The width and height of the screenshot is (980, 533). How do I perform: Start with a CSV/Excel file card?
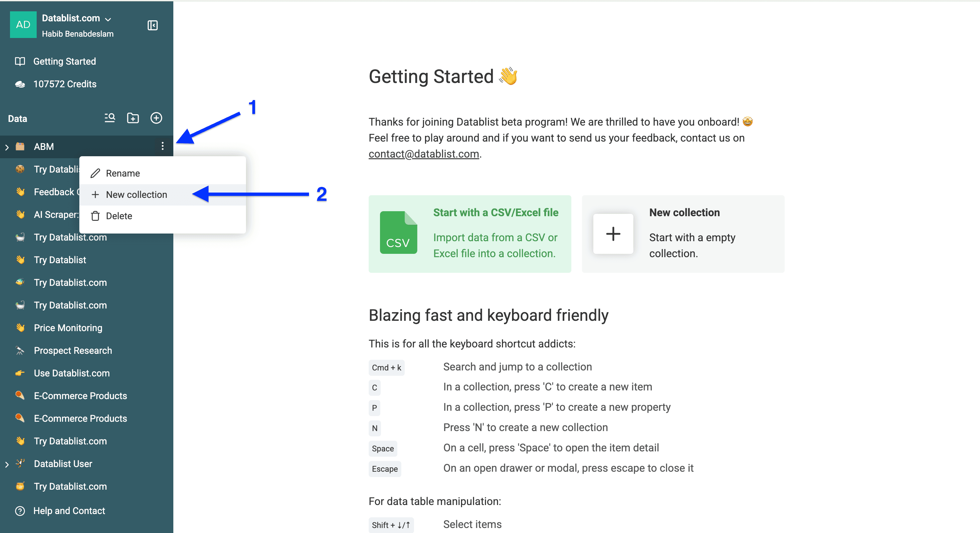pos(470,234)
